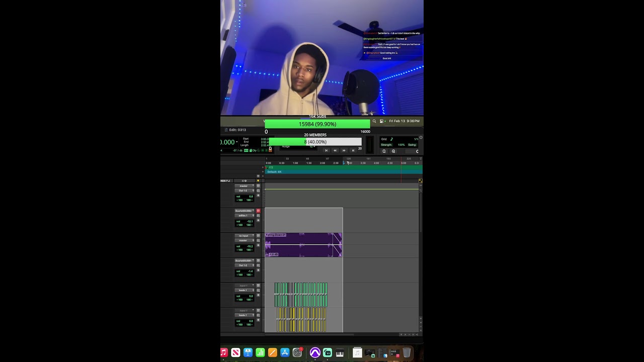Image resolution: width=644 pixels, height=362 pixels.
Task: Open Keynote in the Dock
Action: tap(248, 353)
